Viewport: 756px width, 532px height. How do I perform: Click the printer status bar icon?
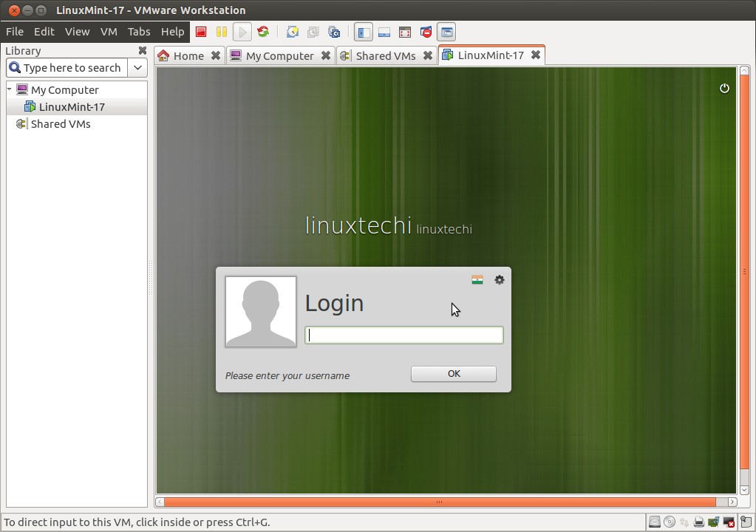(x=698, y=522)
